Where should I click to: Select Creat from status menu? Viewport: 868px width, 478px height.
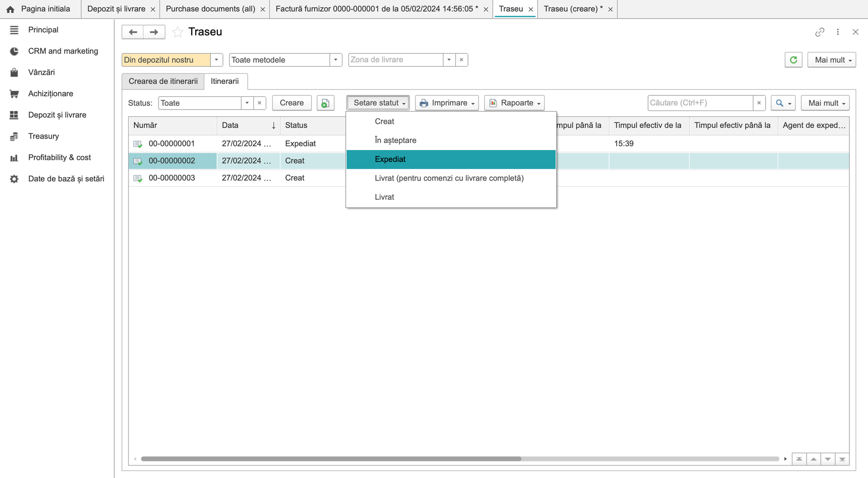451,122
